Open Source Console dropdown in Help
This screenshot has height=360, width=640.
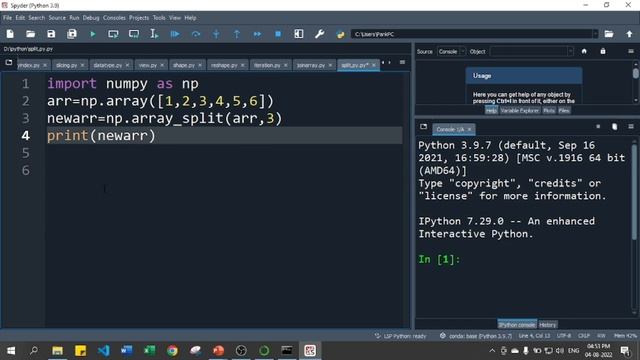click(451, 51)
